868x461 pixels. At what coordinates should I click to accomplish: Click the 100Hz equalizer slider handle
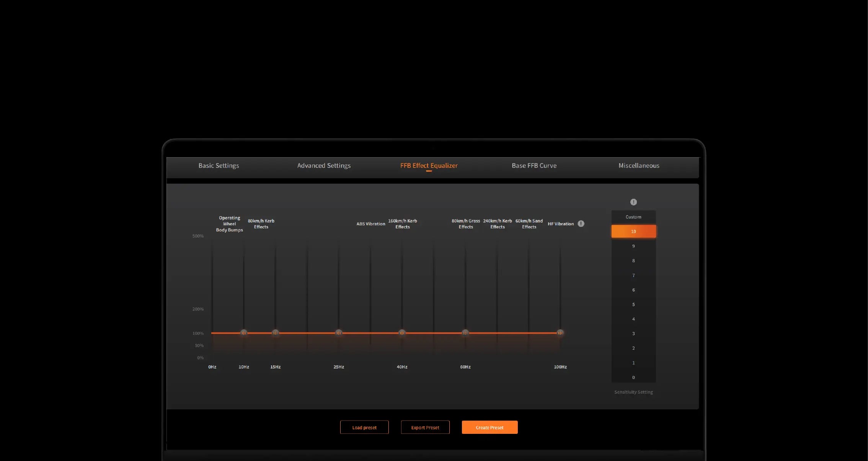[x=560, y=333]
